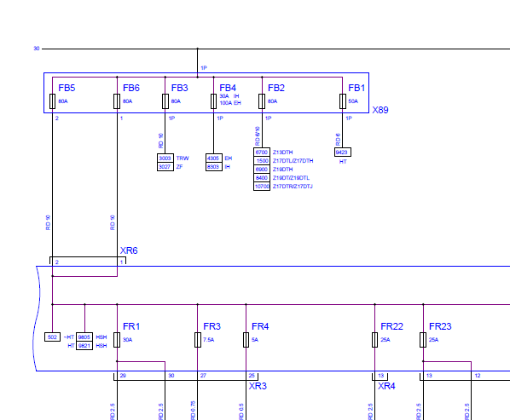Click the FB5 fuse symbol
510x420 pixels.
pyautogui.click(x=52, y=101)
